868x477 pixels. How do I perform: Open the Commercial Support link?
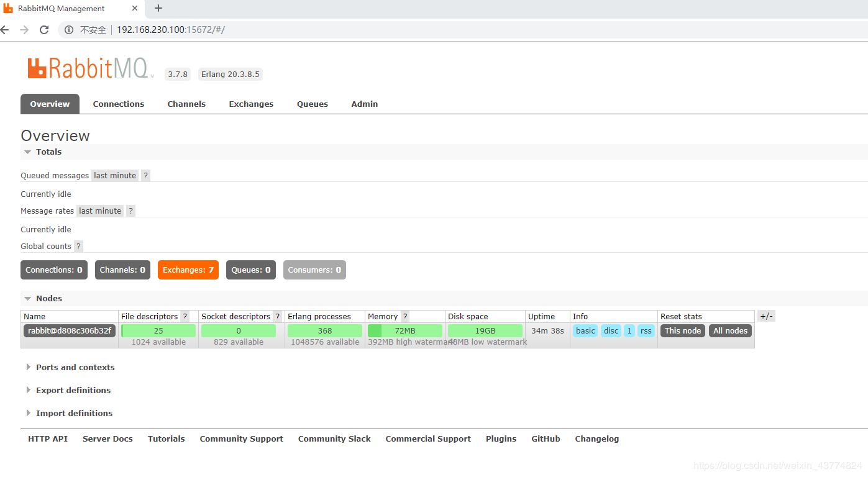(x=428, y=439)
